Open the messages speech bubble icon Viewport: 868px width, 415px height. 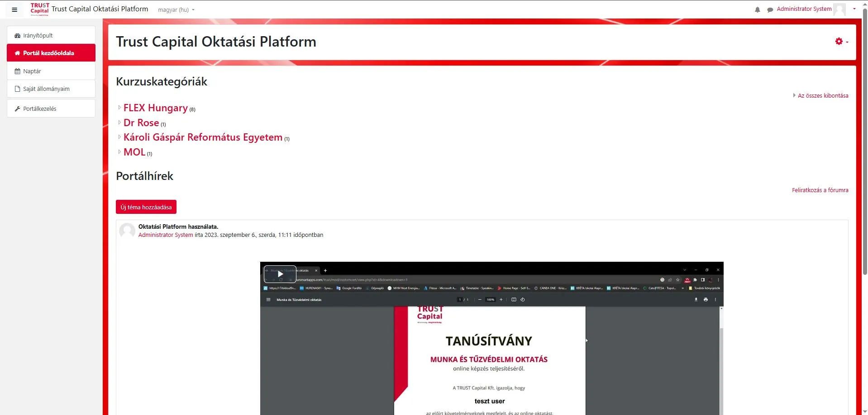[x=770, y=9]
